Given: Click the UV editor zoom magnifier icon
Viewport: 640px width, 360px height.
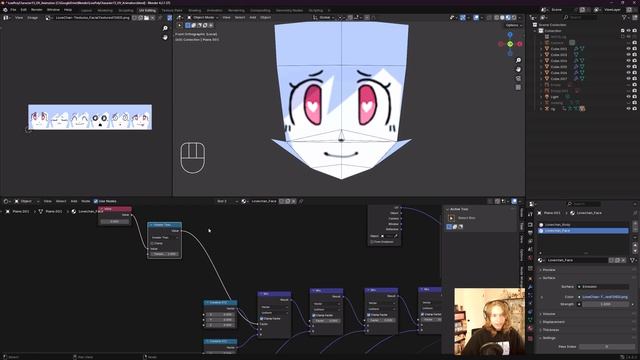Looking at the screenshot, I should [x=165, y=28].
